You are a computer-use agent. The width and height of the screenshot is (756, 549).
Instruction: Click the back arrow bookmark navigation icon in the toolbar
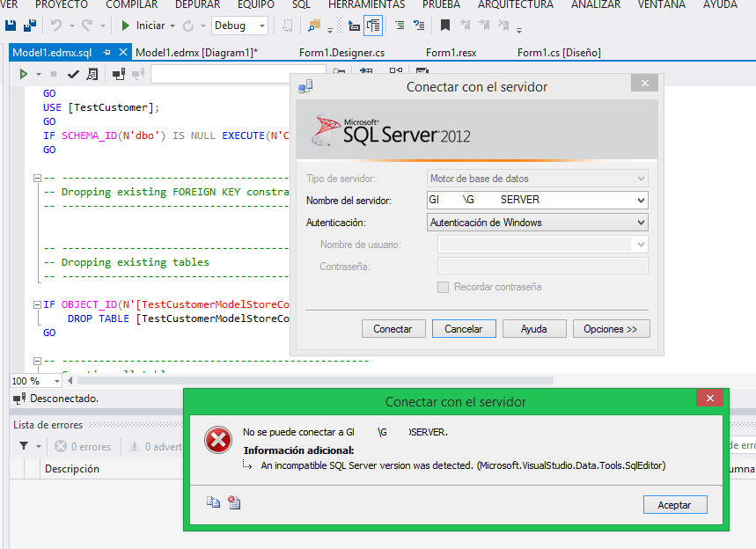(466, 25)
